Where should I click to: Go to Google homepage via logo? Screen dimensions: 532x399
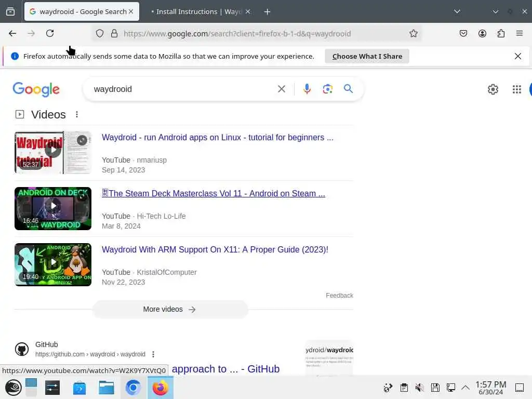pyautogui.click(x=36, y=89)
